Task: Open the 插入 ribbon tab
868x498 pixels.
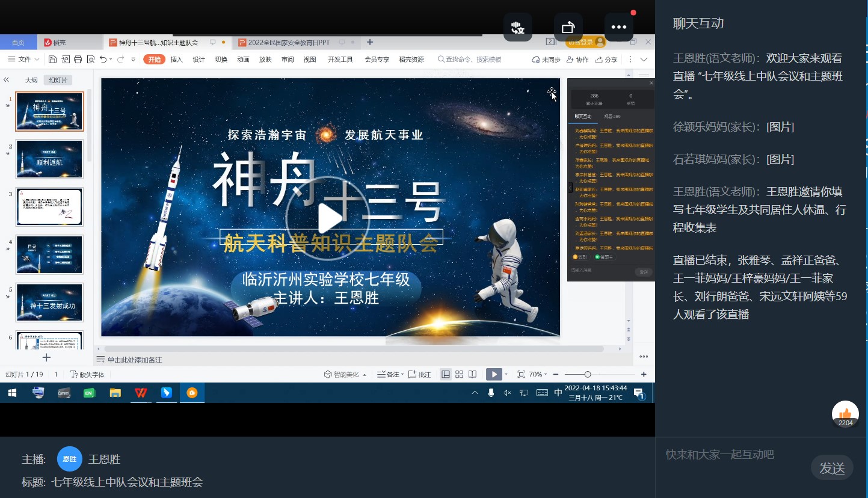Action: [177, 60]
